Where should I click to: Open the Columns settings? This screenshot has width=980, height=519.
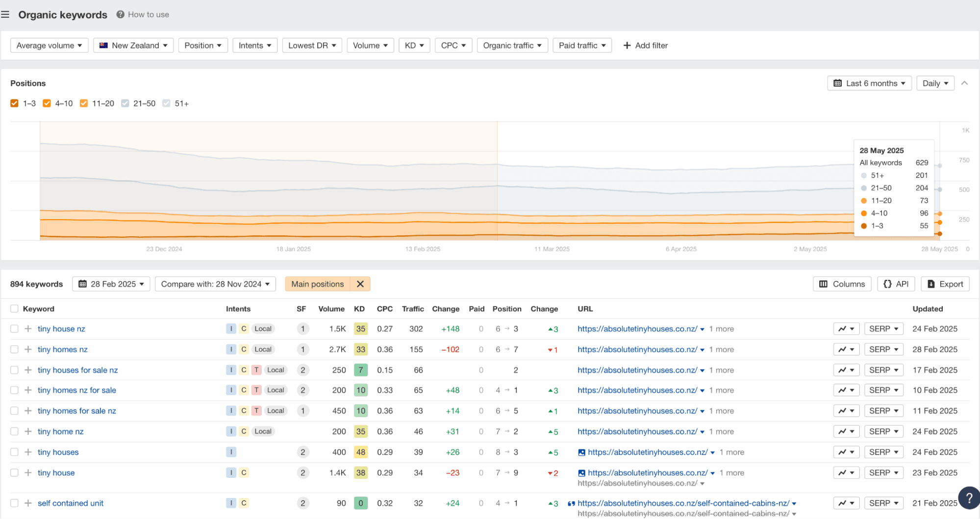tap(842, 284)
